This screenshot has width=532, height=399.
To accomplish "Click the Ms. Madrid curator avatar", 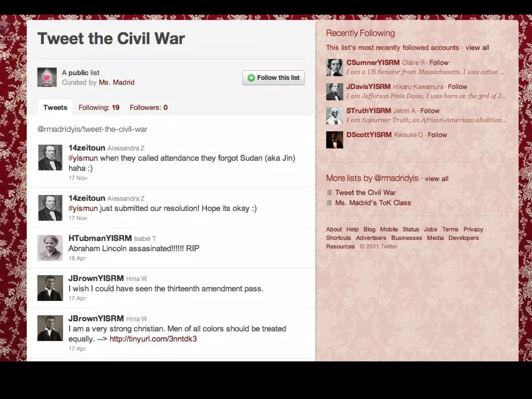I will (x=47, y=77).
